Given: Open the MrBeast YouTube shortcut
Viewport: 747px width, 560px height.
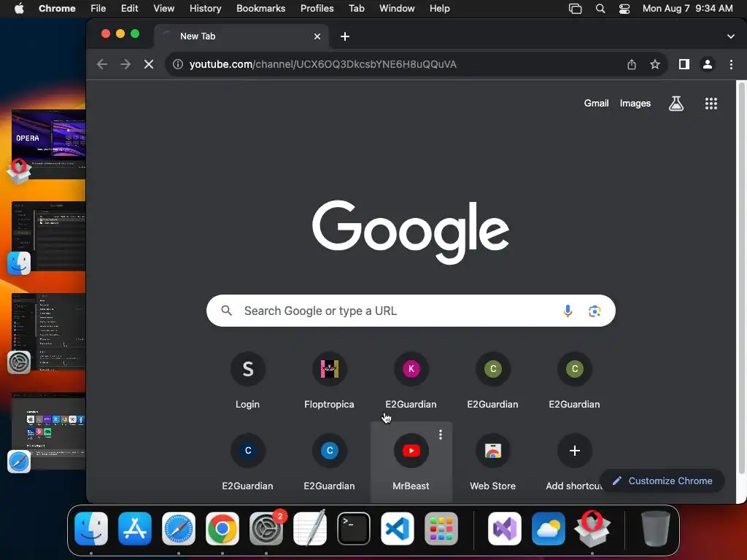Looking at the screenshot, I should tap(411, 462).
